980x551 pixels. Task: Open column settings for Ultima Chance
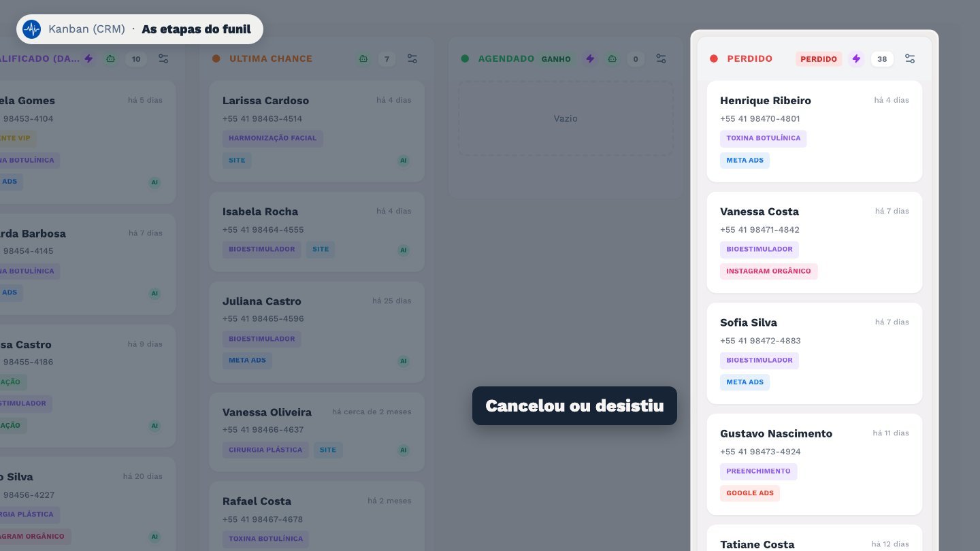[x=412, y=59]
